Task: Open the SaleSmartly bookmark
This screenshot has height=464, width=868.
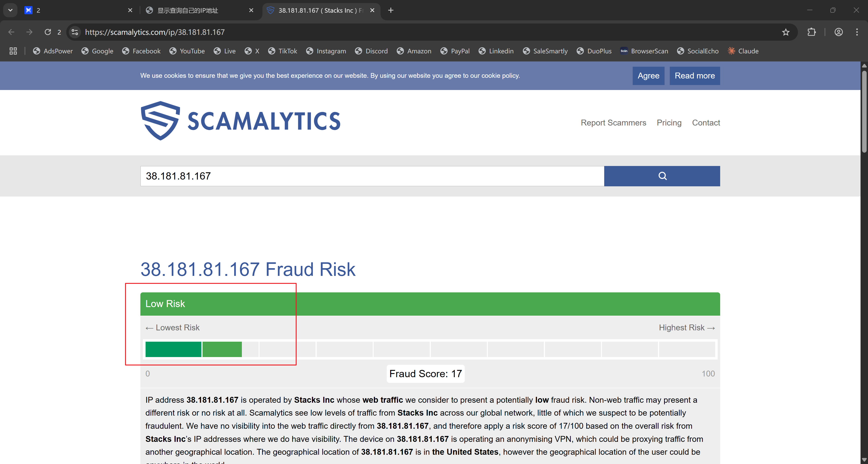Action: pos(545,51)
